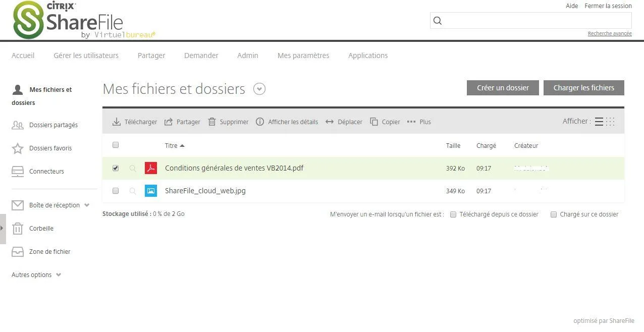The image size is (644, 332).
Task: Open ShareFile_cloud_web.jpg file name
Action: pos(205,191)
